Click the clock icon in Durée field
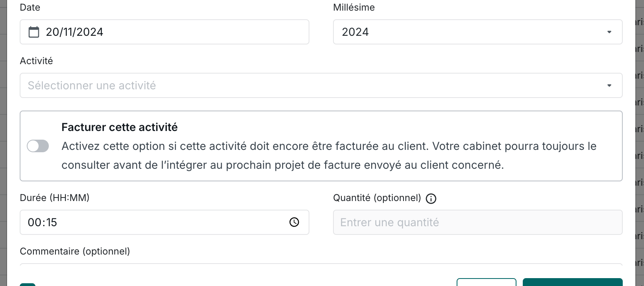The height and width of the screenshot is (286, 644). coord(294,222)
